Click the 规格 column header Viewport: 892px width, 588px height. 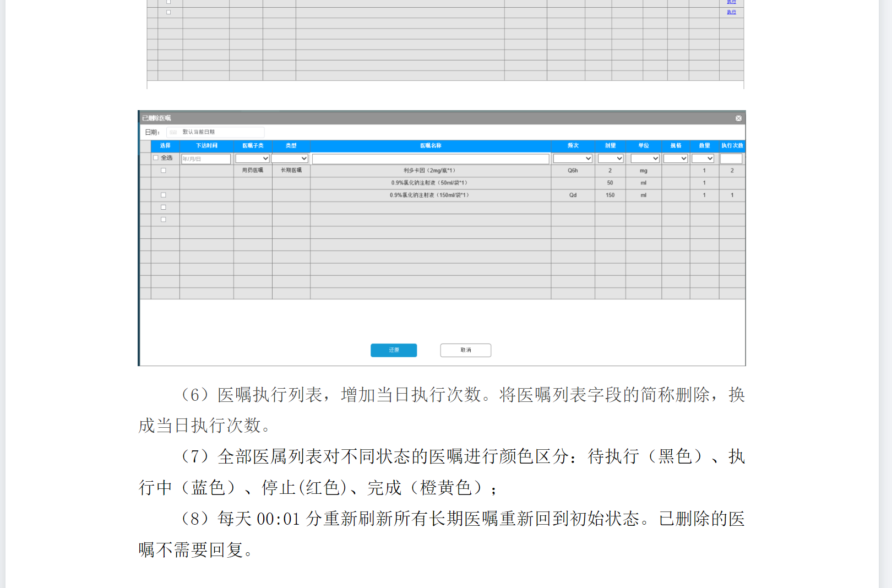click(x=676, y=146)
